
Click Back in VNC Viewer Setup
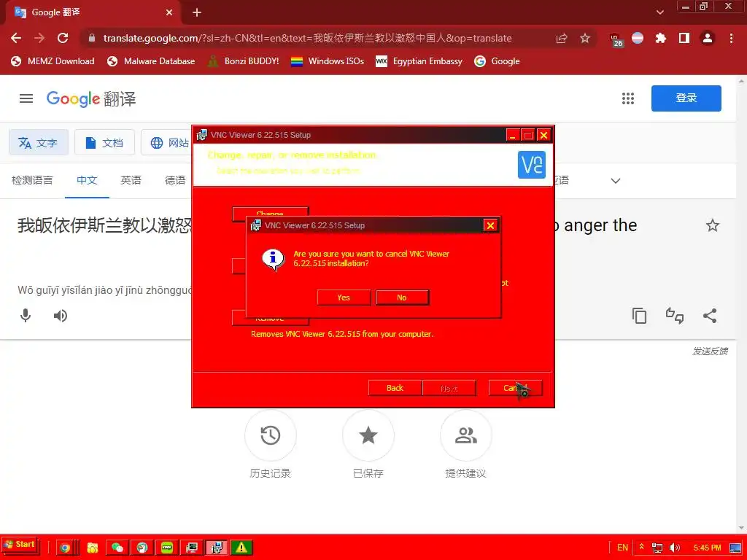pos(395,388)
